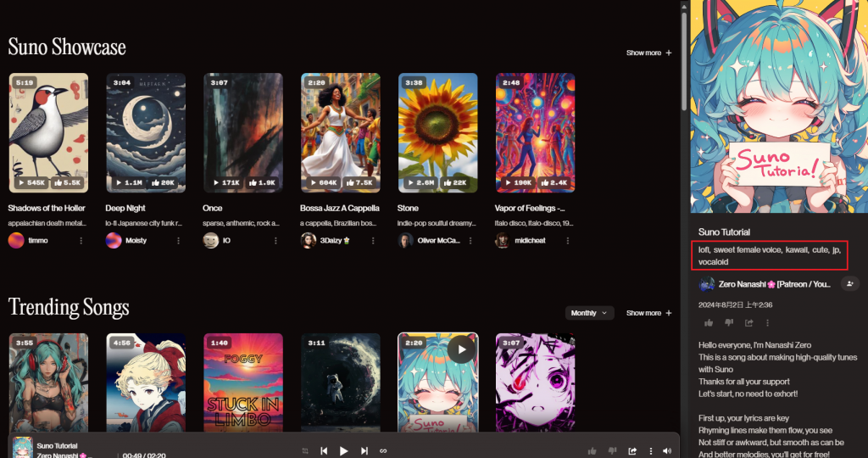This screenshot has height=458, width=868.
Task: Open options menu for Oliver McCa... song
Action: click(x=470, y=240)
